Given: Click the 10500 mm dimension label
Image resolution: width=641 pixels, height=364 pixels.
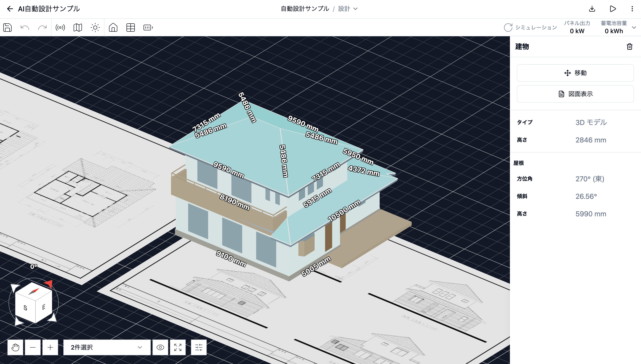Looking at the screenshot, I should pyautogui.click(x=344, y=211).
